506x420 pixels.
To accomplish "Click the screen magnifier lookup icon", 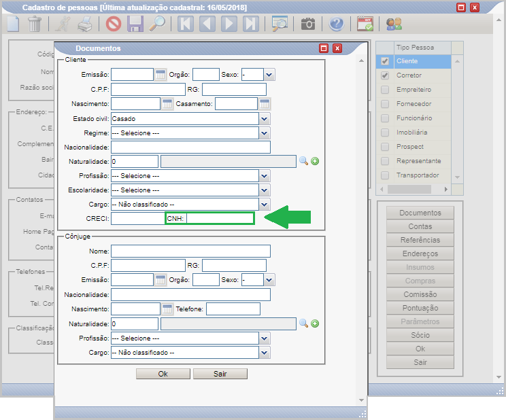I will click(280, 24).
